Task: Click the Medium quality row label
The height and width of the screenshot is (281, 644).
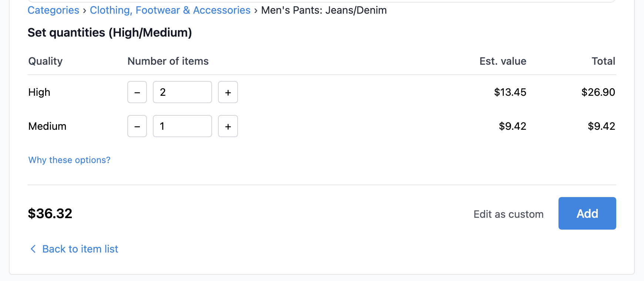Action: [x=47, y=126]
